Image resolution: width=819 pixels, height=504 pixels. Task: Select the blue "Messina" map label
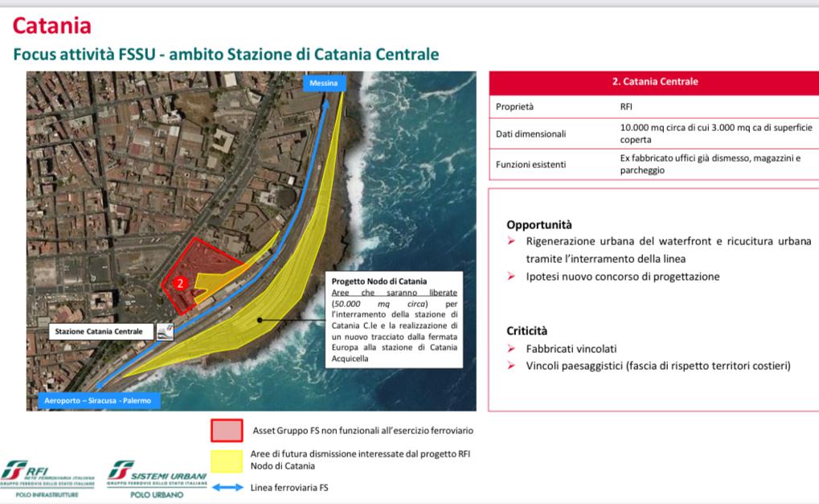[324, 83]
